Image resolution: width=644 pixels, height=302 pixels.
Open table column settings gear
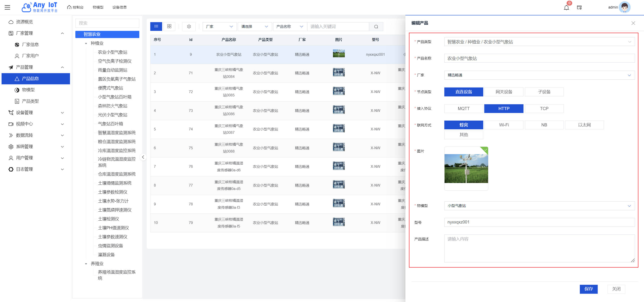click(x=189, y=26)
